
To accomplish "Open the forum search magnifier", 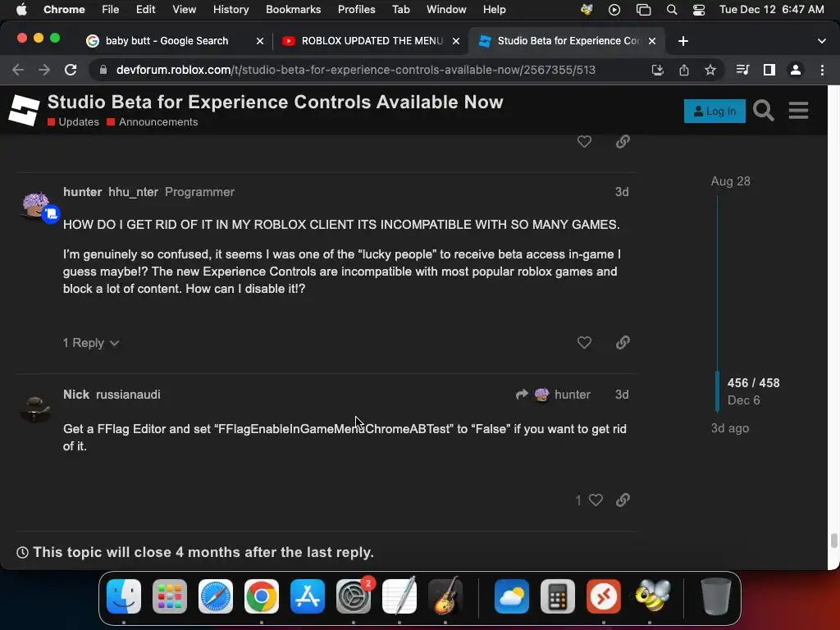I will (x=764, y=111).
